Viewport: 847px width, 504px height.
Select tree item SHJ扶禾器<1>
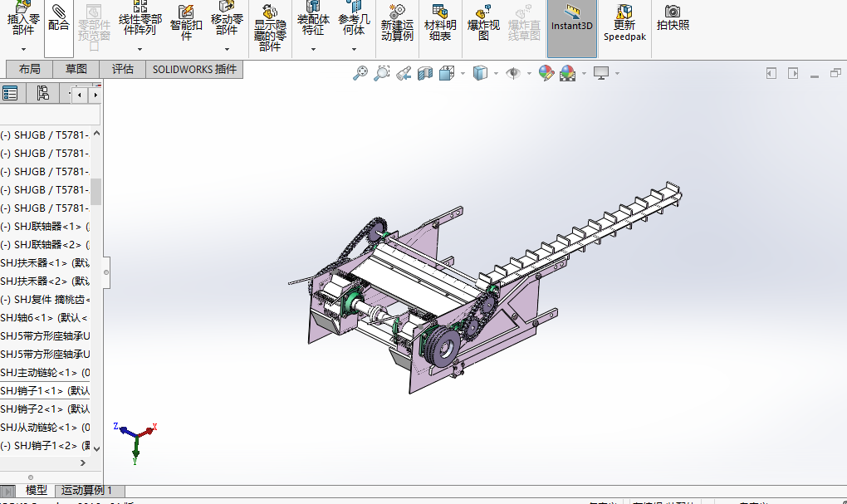point(45,263)
